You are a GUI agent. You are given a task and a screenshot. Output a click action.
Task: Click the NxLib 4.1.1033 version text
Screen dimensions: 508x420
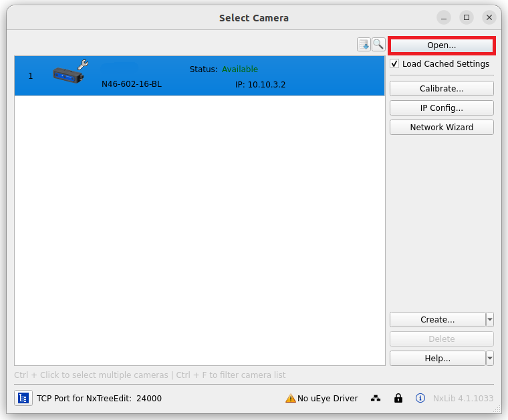[463, 399]
